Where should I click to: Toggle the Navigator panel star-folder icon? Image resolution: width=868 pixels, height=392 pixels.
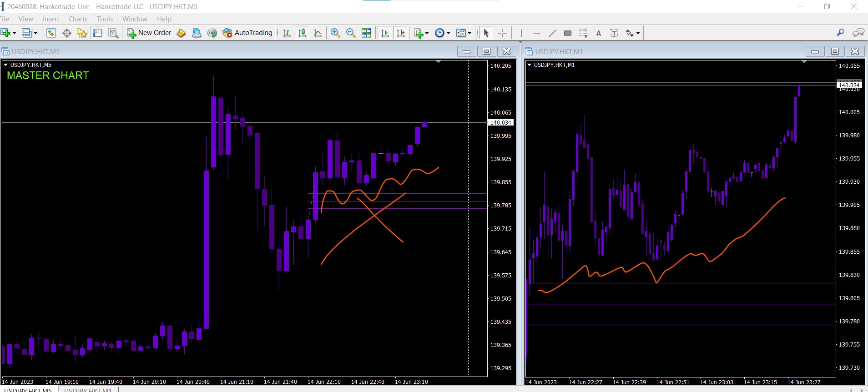(82, 33)
